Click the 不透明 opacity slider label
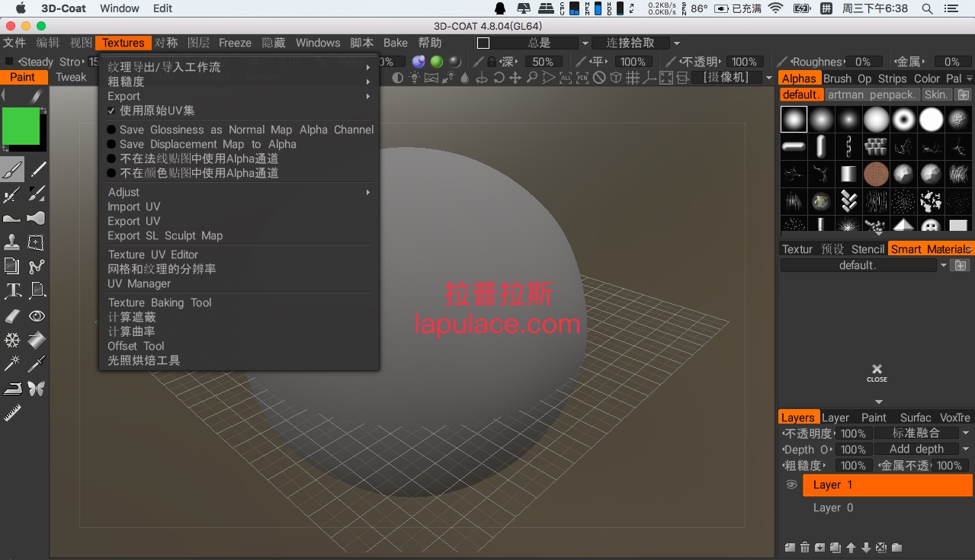Screen dimensions: 975x560 (699, 62)
